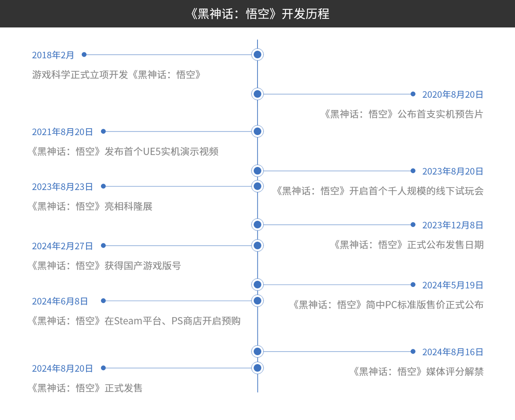This screenshot has height=420, width=515.
Task: Click the 2023年8月20日 date label
Action: (x=453, y=171)
